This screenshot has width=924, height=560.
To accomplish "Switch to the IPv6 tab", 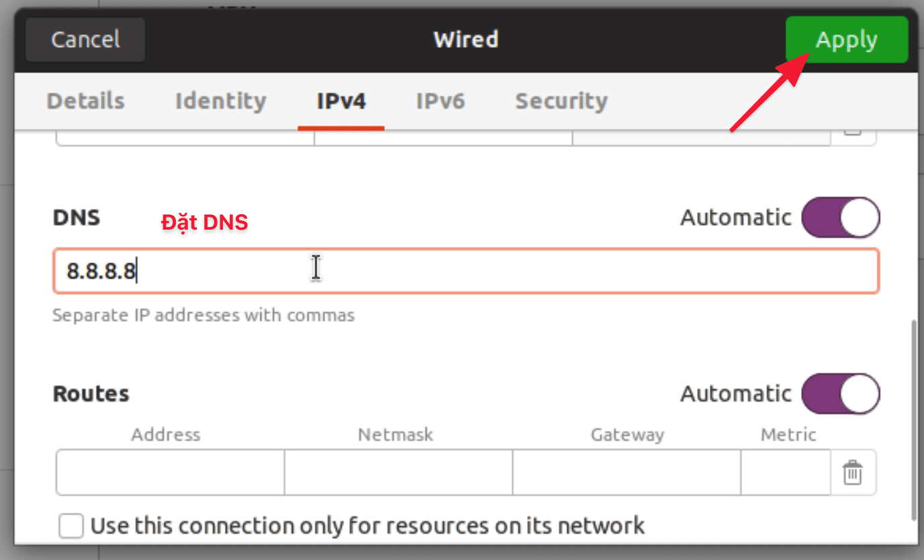I will [x=441, y=101].
